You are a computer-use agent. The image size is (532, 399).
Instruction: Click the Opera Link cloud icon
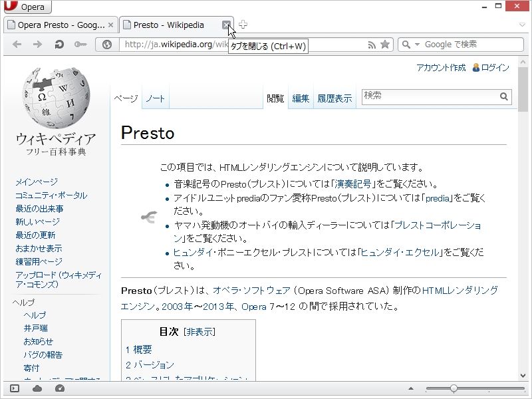click(37, 388)
